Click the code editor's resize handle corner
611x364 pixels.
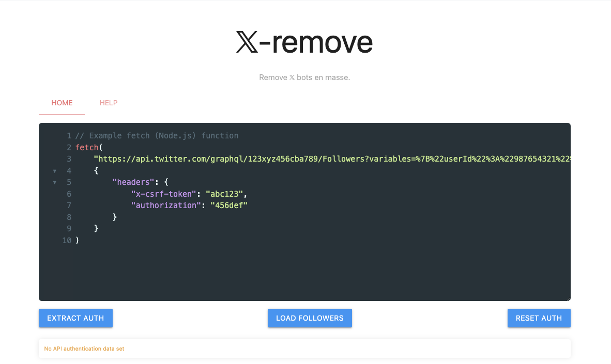(x=568, y=298)
